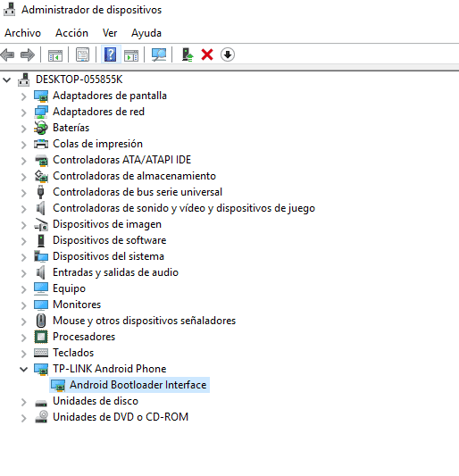
Task: Select Controladoras de bus serie universal
Action: (x=138, y=192)
